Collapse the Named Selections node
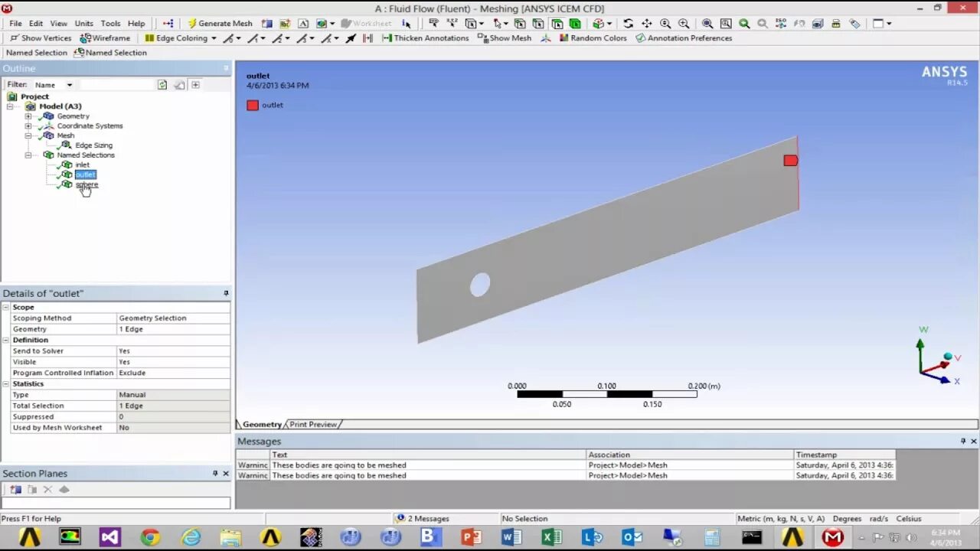Screen dimensions: 980x551 [x=28, y=155]
